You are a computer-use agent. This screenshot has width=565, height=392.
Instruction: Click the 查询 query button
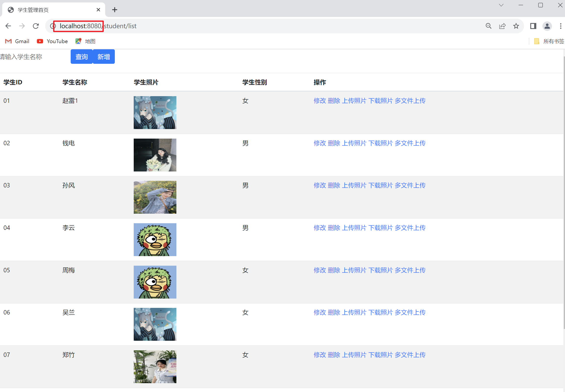click(x=81, y=56)
